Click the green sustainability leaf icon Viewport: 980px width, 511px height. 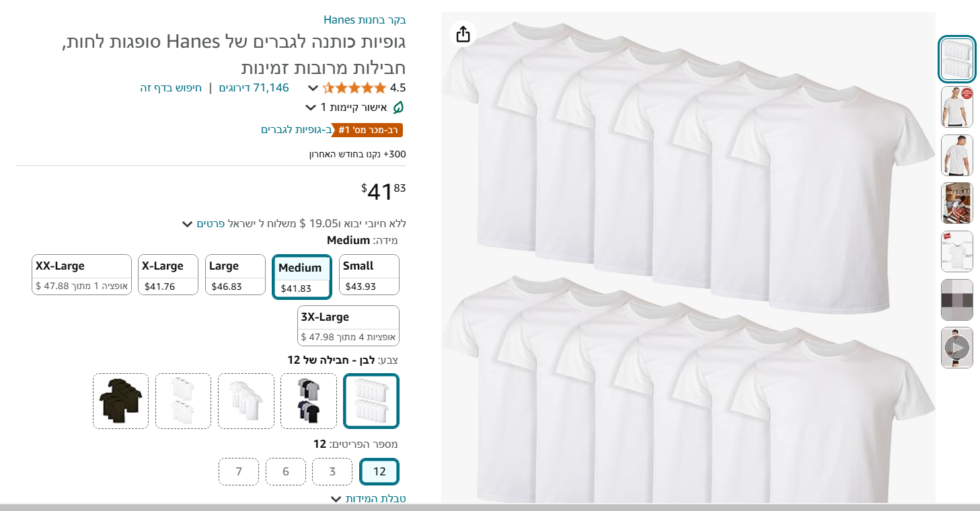[398, 108]
